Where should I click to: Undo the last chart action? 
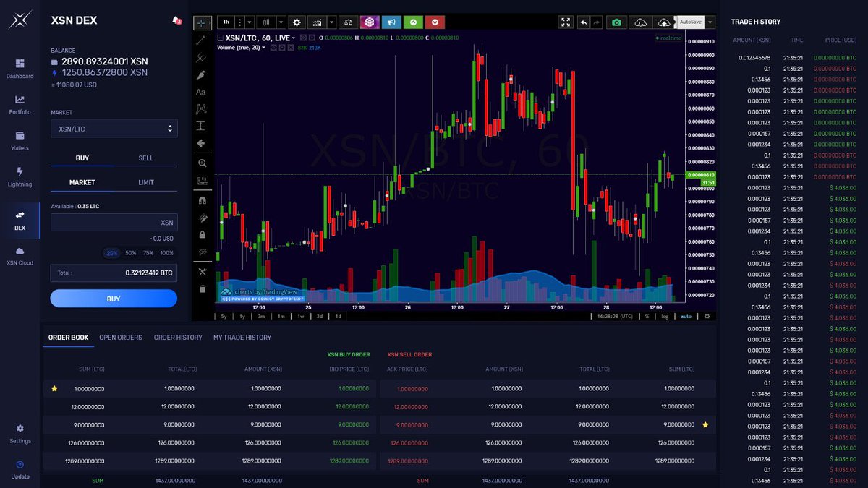(584, 22)
